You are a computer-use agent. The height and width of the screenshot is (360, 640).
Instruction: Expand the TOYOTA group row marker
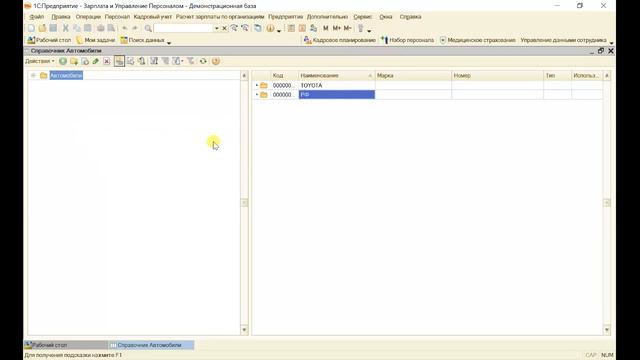(257, 85)
